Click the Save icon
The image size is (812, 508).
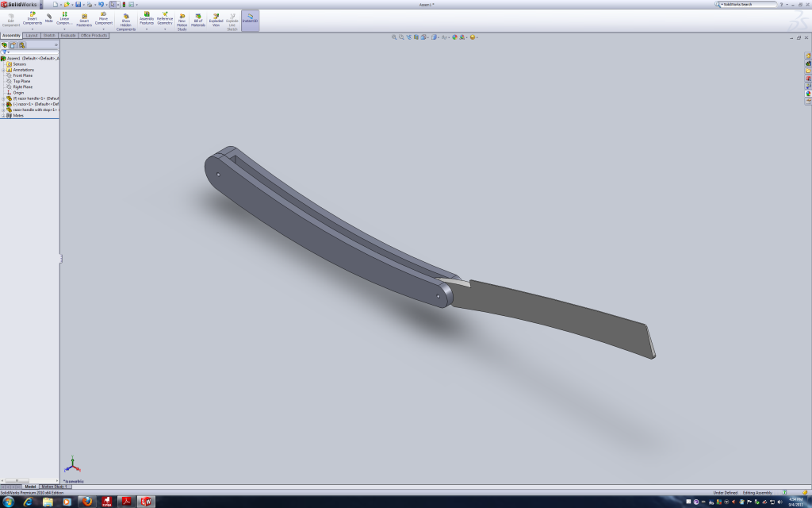(79, 4)
